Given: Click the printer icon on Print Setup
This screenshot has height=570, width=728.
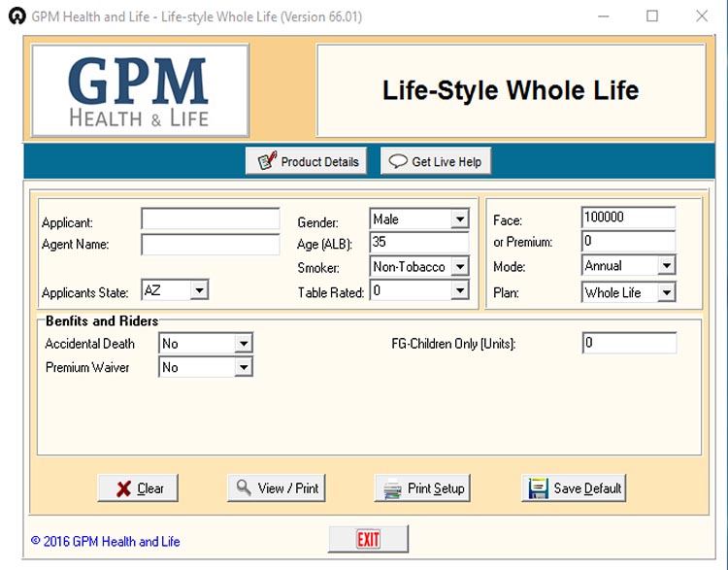Looking at the screenshot, I should [x=393, y=488].
